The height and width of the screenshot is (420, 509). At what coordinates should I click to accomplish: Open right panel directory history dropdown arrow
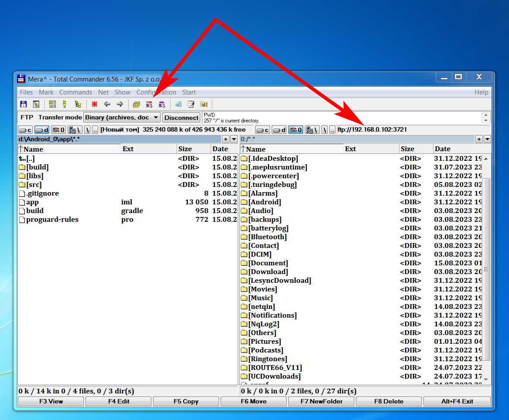[x=487, y=139]
